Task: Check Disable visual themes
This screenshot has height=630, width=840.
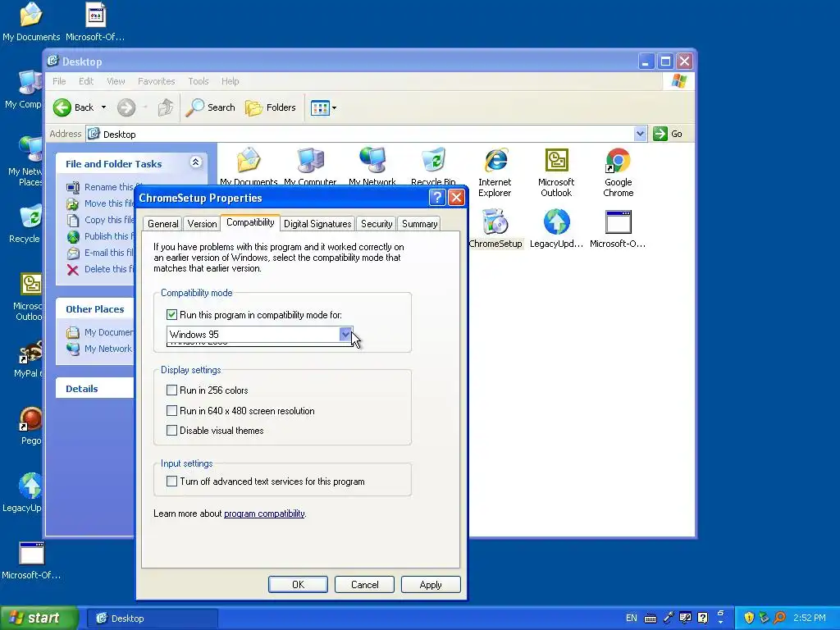Action: [x=172, y=430]
